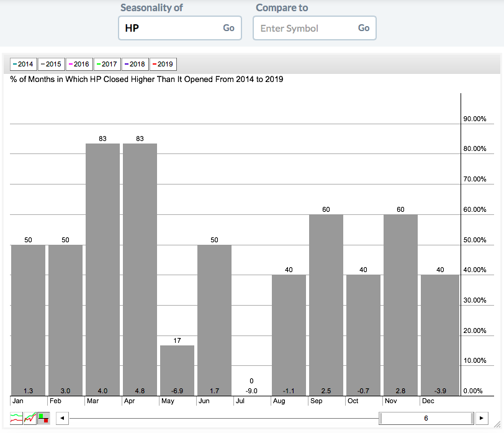Click the April bar showing 4.8
The height and width of the screenshot is (433, 504).
coord(140,270)
